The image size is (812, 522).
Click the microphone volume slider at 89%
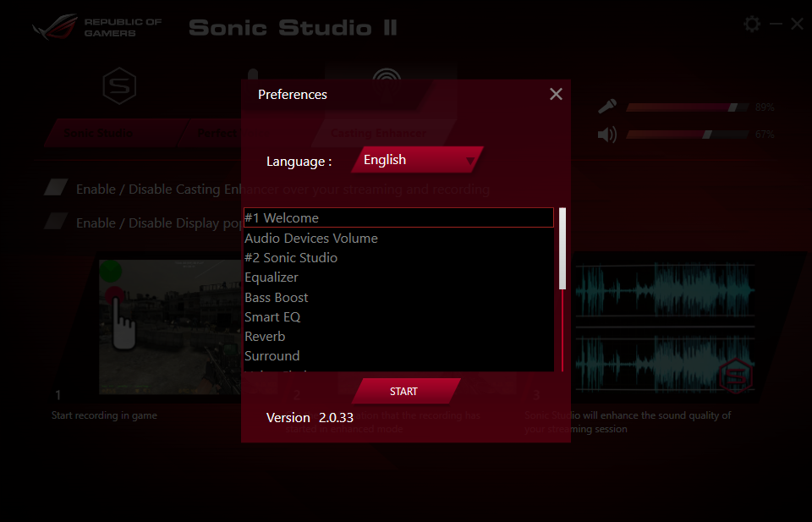pyautogui.click(x=687, y=107)
